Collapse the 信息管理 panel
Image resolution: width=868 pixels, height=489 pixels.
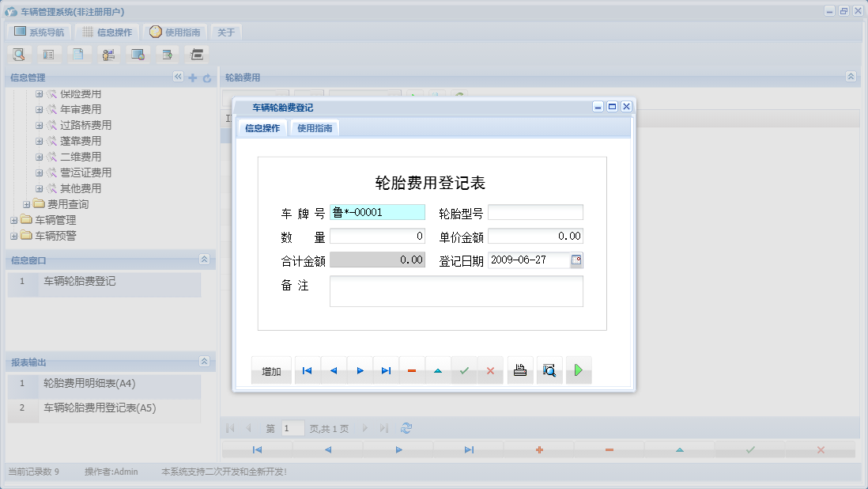click(178, 77)
